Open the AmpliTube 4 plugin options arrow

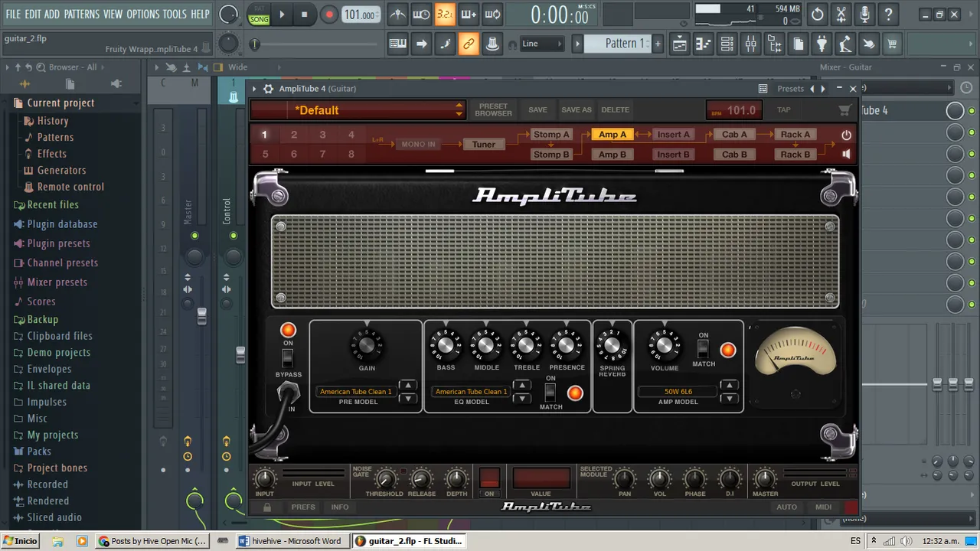click(x=254, y=89)
